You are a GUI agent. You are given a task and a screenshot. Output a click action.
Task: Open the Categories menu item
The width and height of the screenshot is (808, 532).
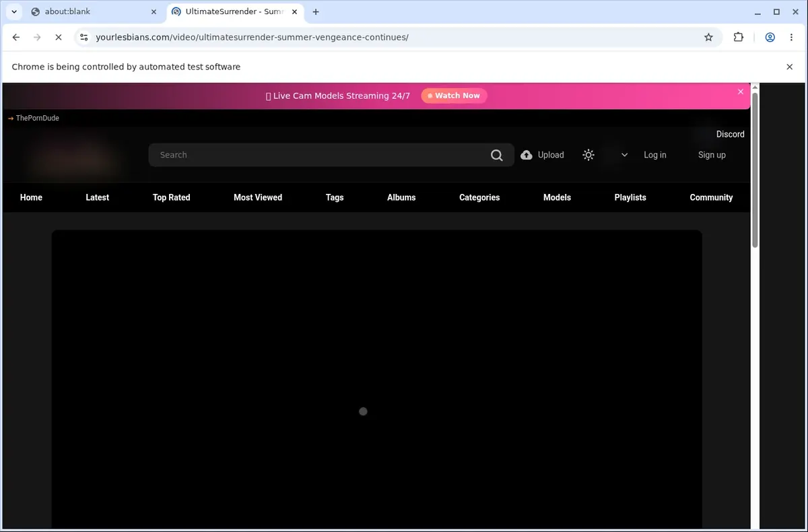pos(479,197)
